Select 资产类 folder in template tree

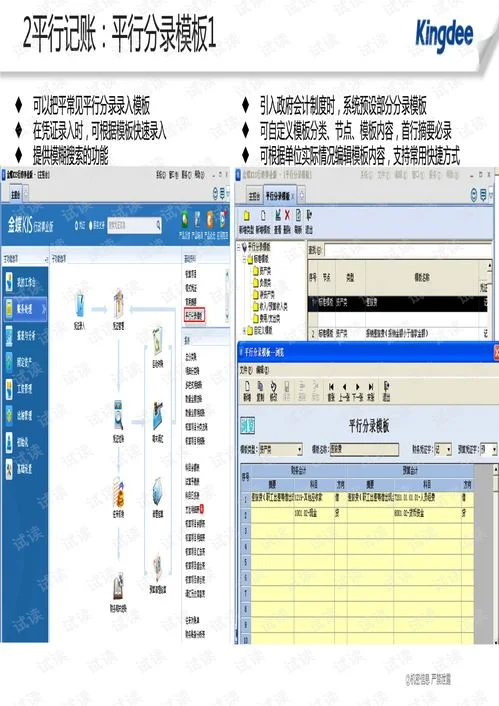pos(262,271)
